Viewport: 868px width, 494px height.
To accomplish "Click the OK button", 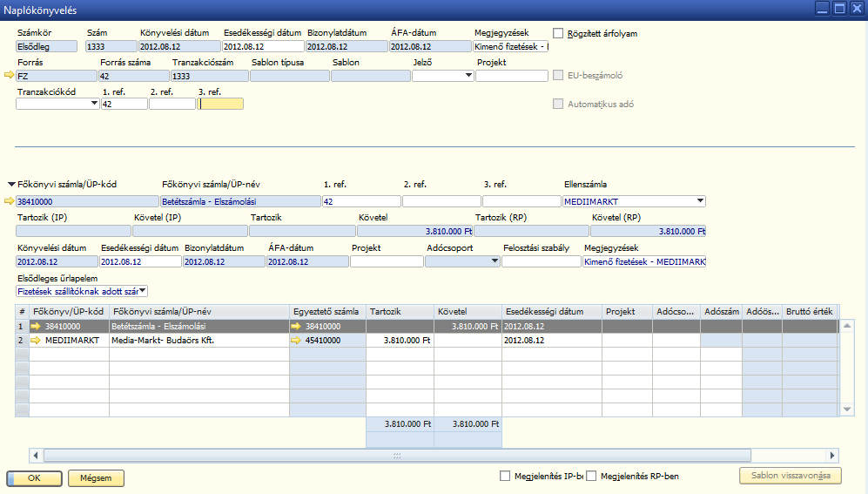I will tap(34, 478).
